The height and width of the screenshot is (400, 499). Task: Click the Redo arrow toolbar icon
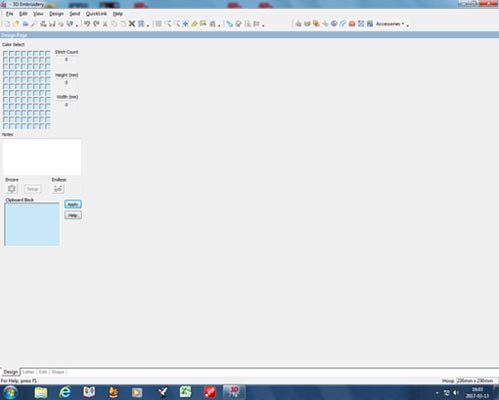[x=96, y=24]
